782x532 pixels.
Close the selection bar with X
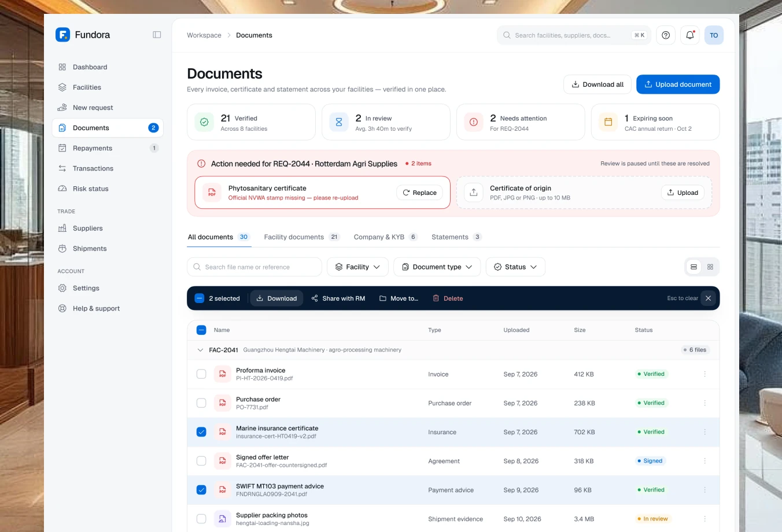click(x=708, y=298)
